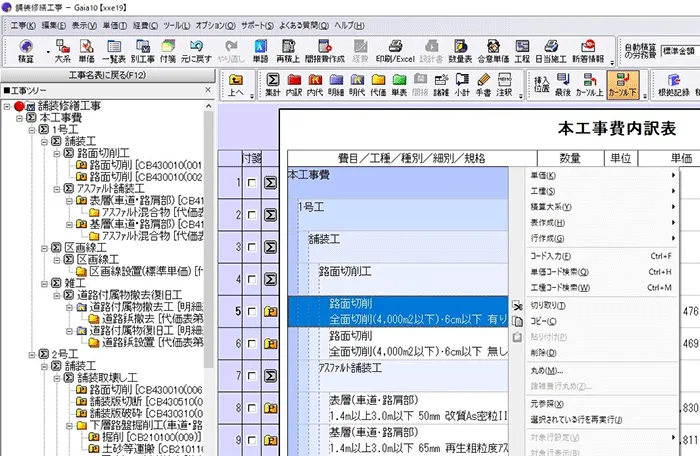Choose コピー(C) in context menu
The height and width of the screenshot is (456, 700).
602,321
